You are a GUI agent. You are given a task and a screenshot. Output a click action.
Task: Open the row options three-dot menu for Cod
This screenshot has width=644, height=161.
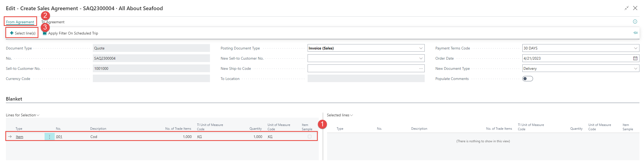(x=49, y=137)
